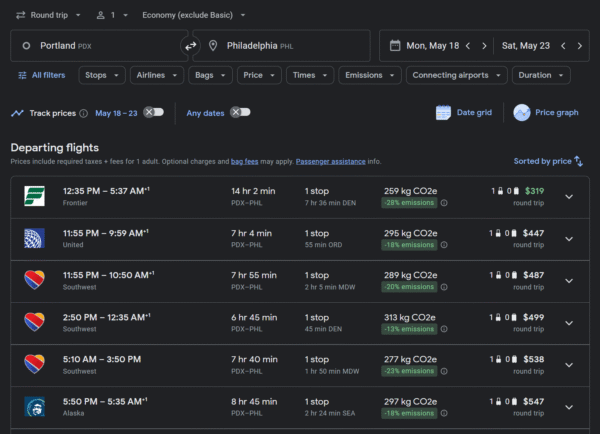The width and height of the screenshot is (600, 434).
Task: Open the Date grid view
Action: pos(463,113)
